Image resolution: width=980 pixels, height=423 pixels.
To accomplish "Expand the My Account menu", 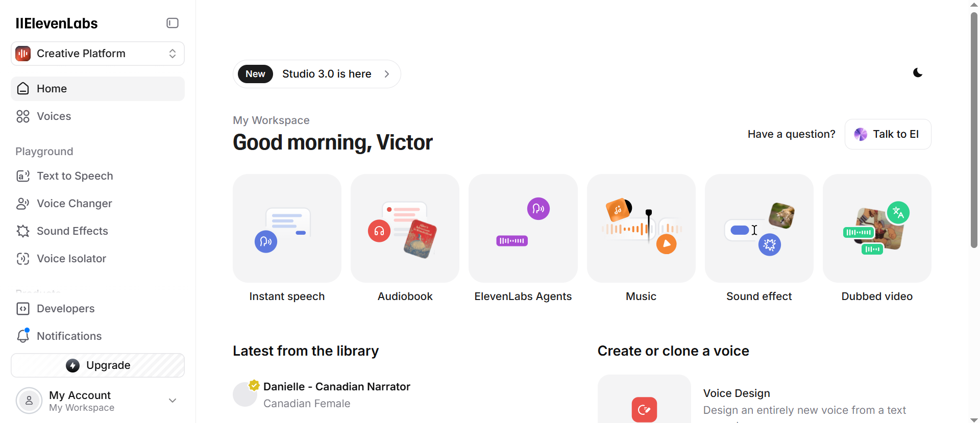I will [173, 401].
